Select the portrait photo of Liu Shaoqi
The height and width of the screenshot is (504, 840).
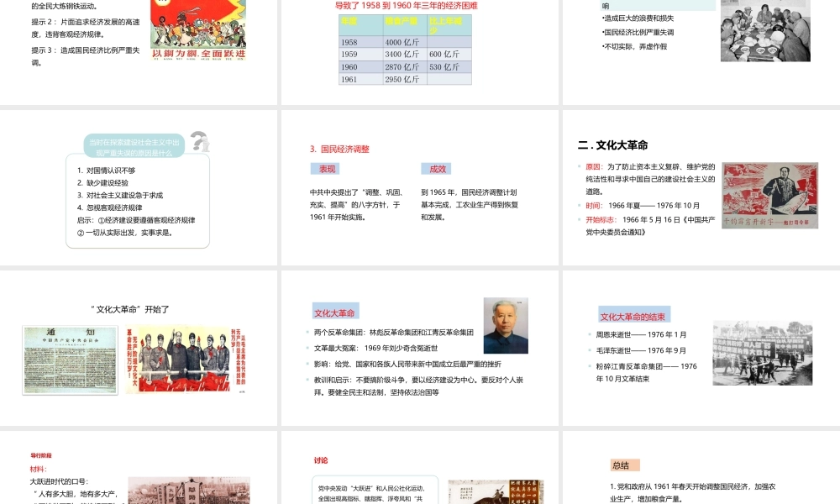point(506,326)
